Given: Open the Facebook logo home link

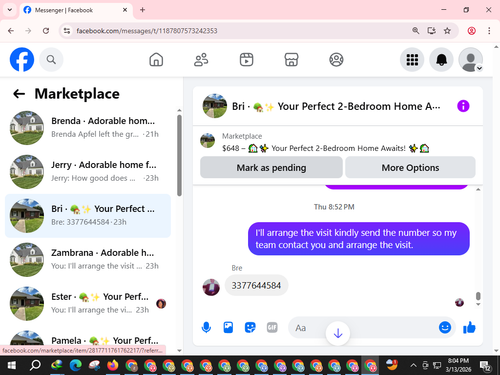Looking at the screenshot, I should (22, 60).
